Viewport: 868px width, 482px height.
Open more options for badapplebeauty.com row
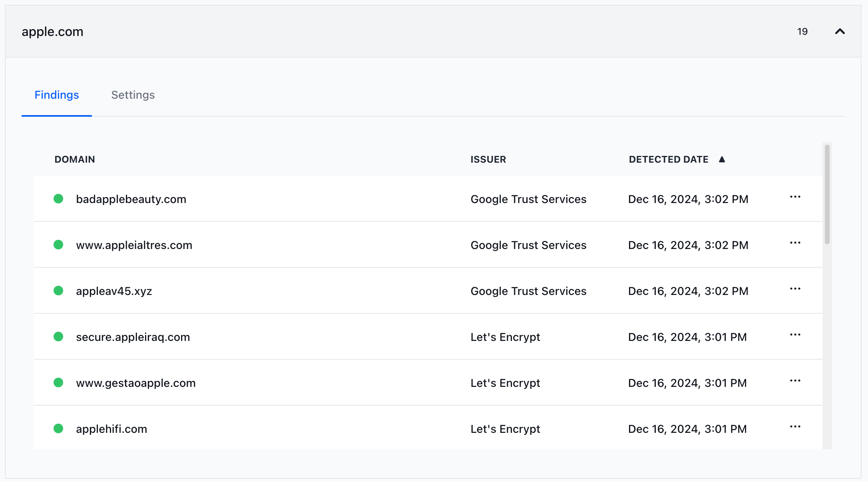point(795,197)
